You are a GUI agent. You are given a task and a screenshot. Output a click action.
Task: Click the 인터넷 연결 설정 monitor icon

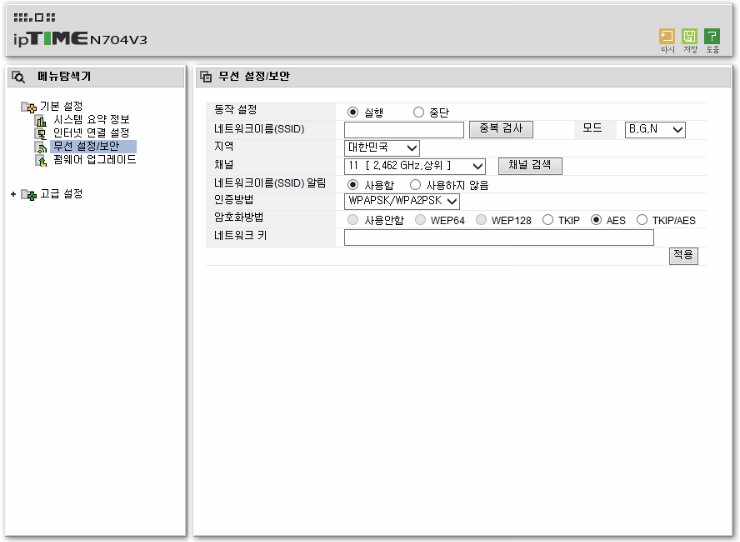tap(42, 133)
